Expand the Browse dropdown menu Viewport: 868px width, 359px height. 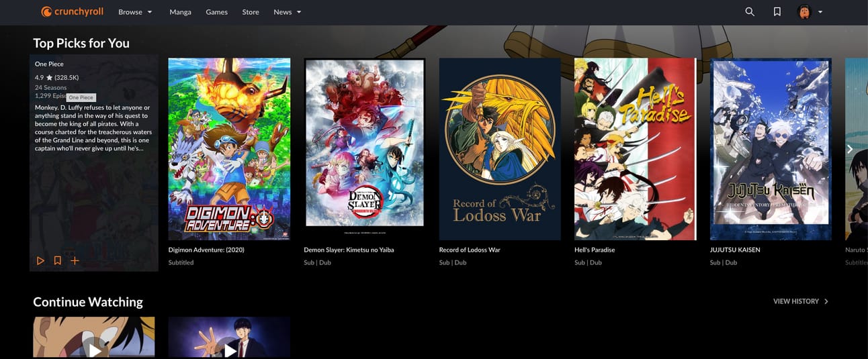point(135,12)
